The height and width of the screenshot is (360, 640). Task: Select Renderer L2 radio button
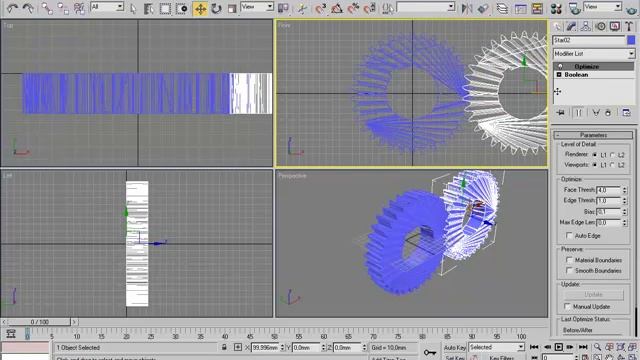[x=612, y=155]
